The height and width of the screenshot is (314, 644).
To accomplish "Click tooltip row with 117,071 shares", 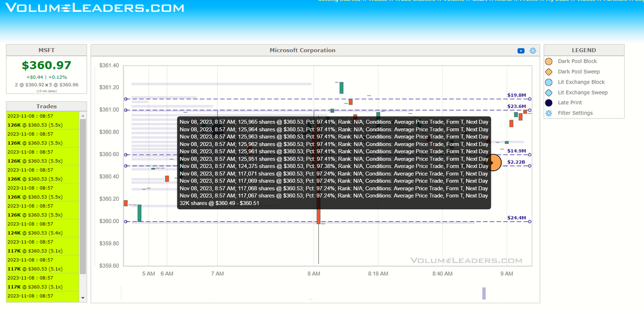I will (x=334, y=174).
